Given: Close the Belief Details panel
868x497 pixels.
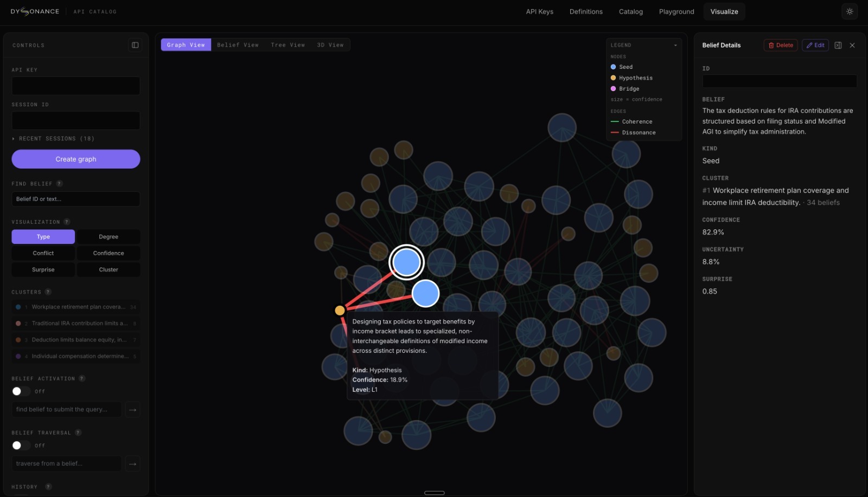Looking at the screenshot, I should coord(852,45).
